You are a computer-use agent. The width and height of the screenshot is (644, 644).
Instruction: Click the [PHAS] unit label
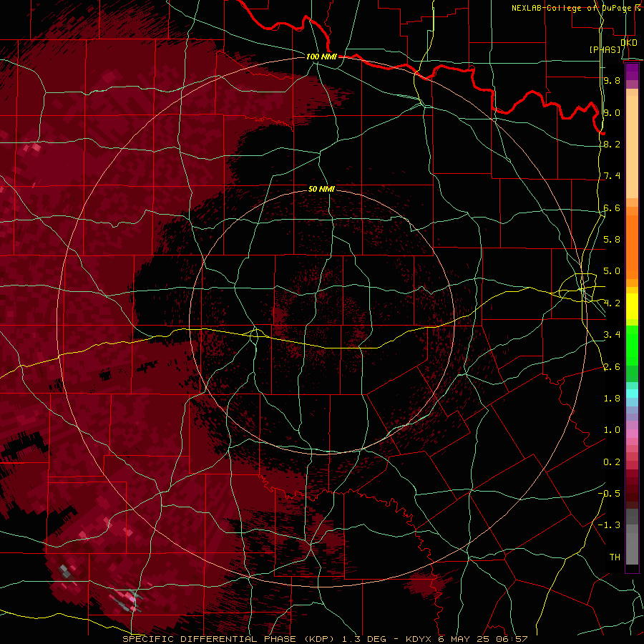(605, 49)
